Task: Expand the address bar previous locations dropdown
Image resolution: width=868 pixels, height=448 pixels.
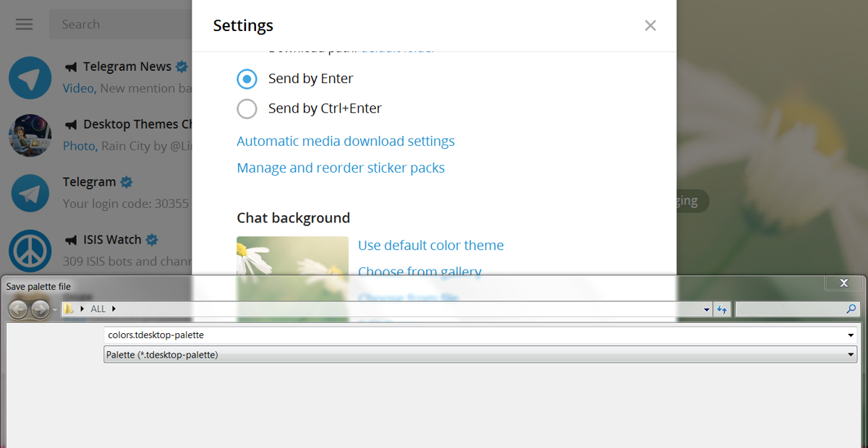Action: coord(707,309)
